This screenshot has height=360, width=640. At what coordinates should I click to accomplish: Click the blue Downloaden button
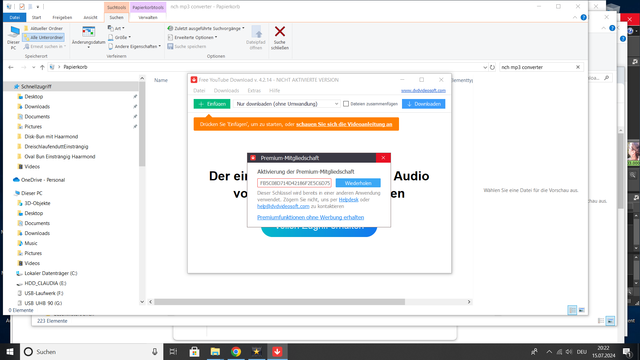(424, 104)
